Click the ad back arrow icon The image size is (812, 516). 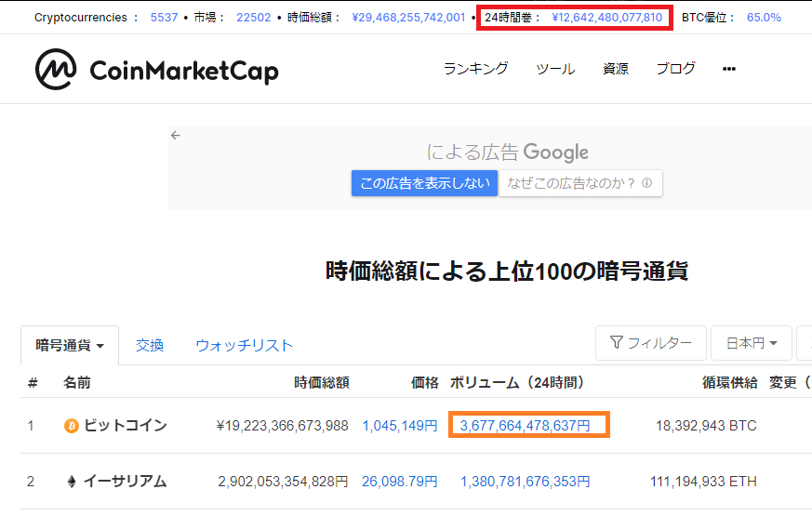click(x=176, y=136)
